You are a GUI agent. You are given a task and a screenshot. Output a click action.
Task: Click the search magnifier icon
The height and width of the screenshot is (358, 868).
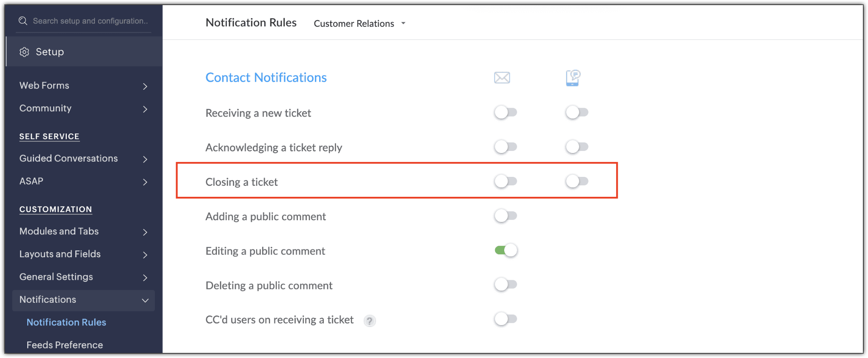[x=23, y=21]
